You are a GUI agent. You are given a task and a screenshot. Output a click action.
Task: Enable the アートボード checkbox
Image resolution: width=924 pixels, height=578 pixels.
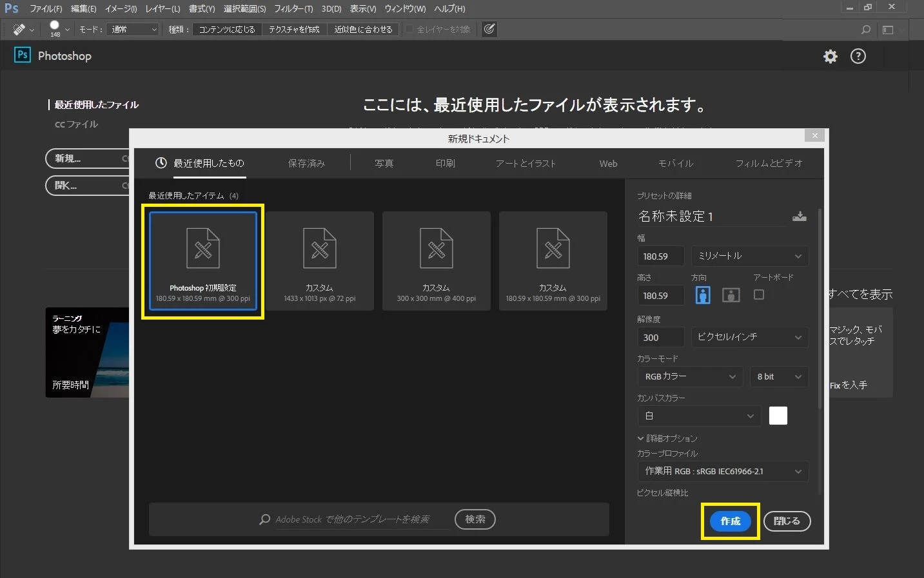759,294
